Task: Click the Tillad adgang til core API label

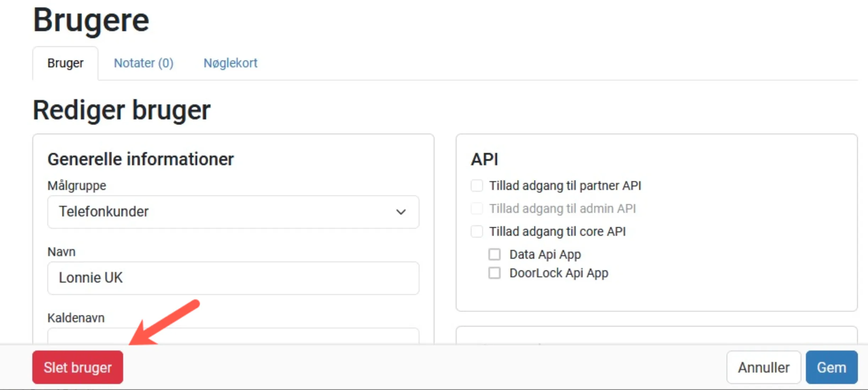Action: [x=557, y=232]
